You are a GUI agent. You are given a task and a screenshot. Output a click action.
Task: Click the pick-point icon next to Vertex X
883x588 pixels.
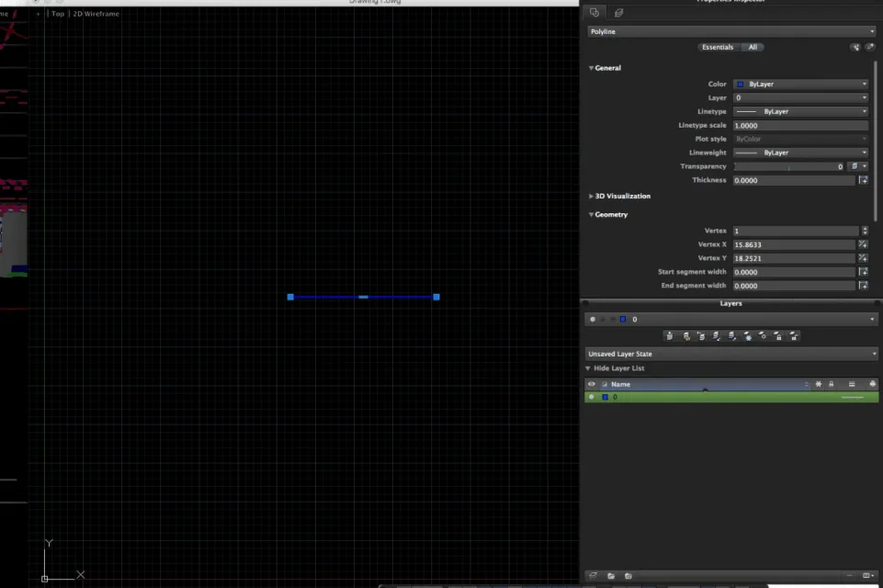[863, 244]
